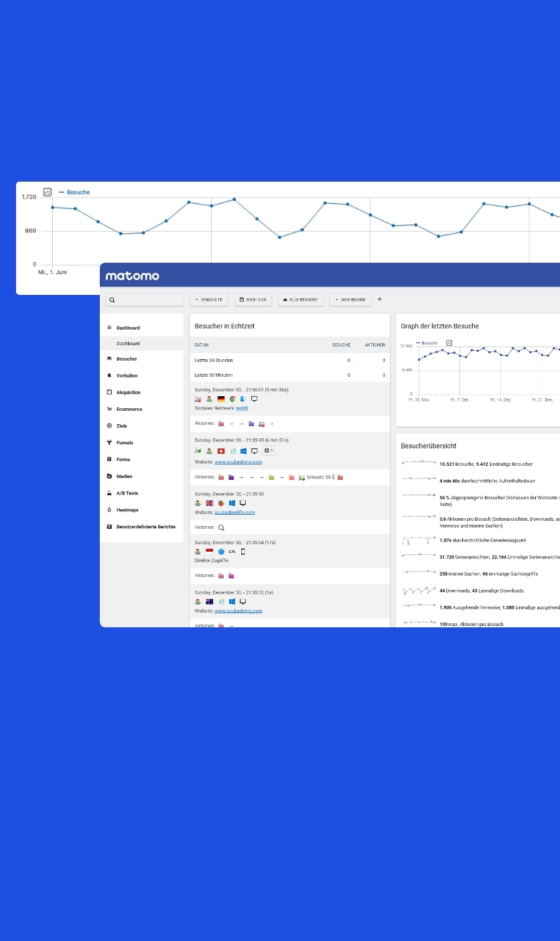
Task: Click the search field in top bar
Action: (x=145, y=300)
